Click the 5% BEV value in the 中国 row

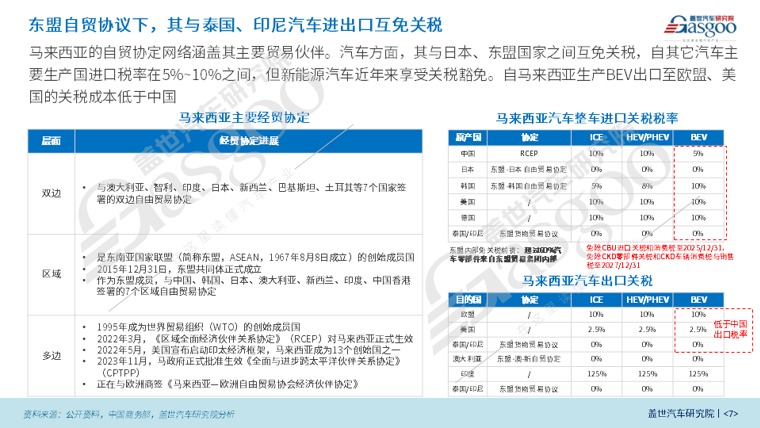click(698, 154)
